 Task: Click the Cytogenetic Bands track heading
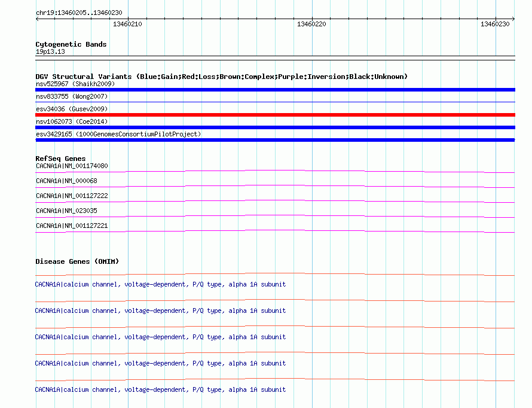[71, 44]
